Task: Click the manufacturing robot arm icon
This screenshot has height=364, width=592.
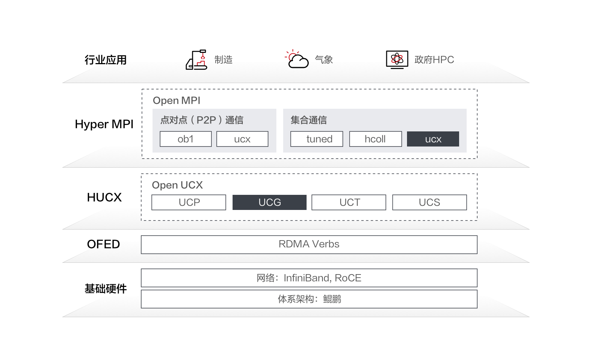Action: tap(196, 60)
